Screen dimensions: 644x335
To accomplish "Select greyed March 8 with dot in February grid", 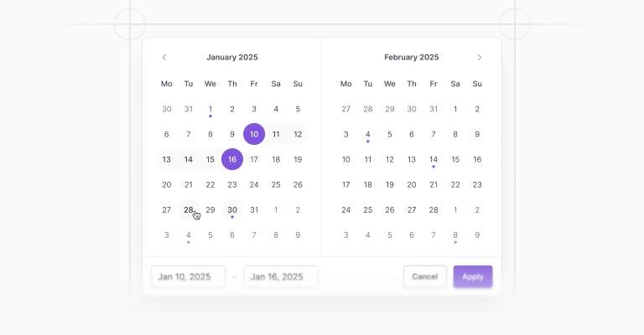I will (455, 235).
